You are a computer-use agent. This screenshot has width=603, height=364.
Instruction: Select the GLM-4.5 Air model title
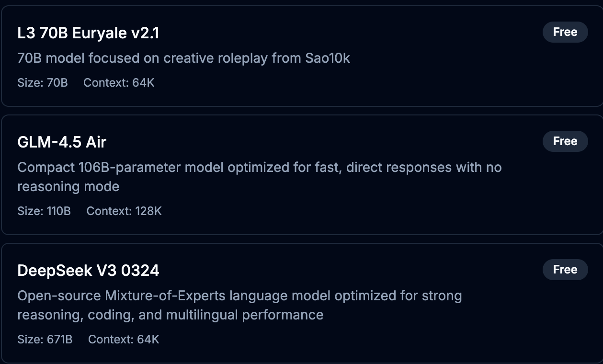pyautogui.click(x=62, y=142)
